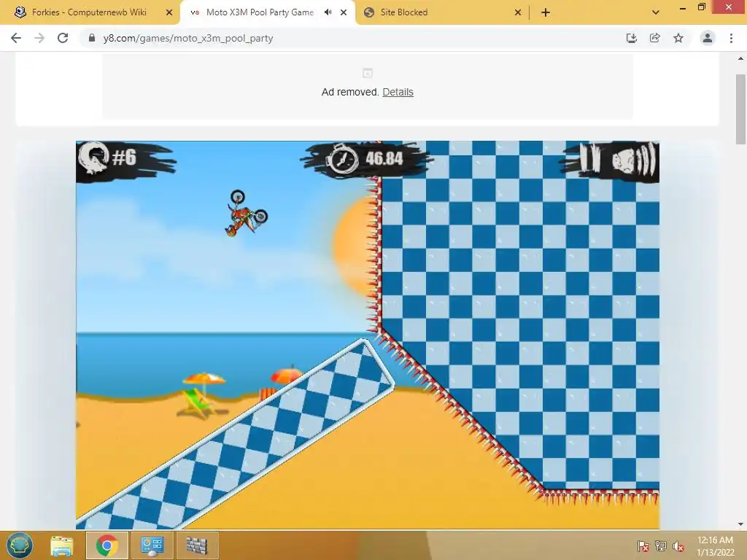Click the lock icon in address bar
747x560 pixels.
[x=91, y=38]
